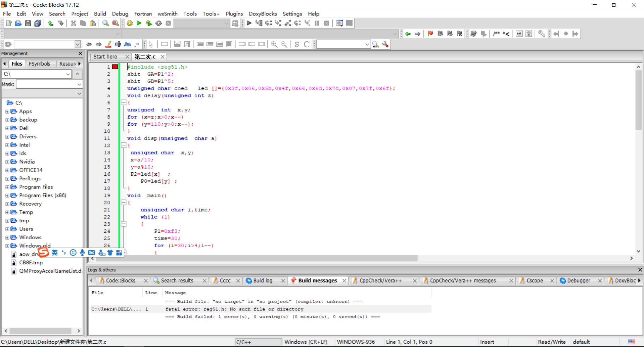644x347 pixels.
Task: Toggle breakpoint marker on line 1
Action: tap(115, 67)
